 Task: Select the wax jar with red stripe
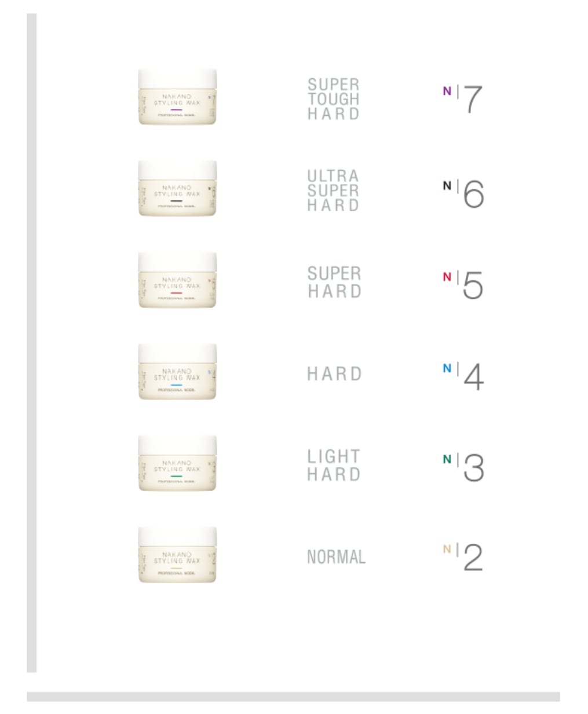point(177,280)
